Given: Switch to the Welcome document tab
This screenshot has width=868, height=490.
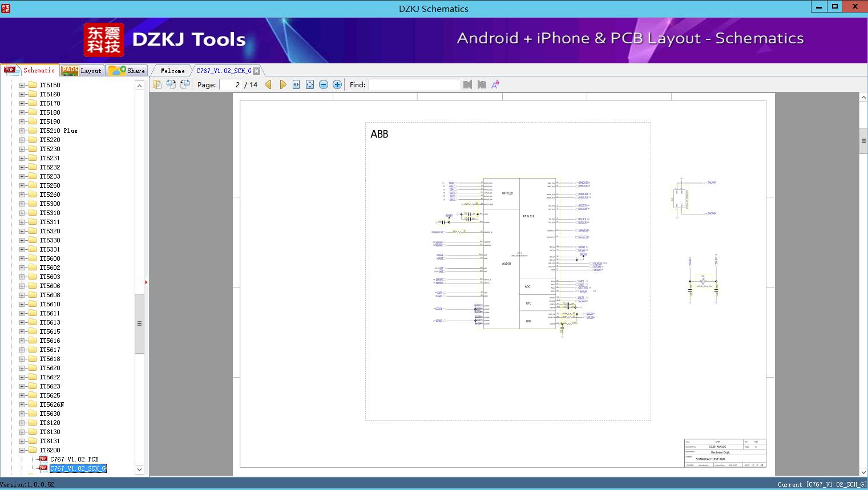Looking at the screenshot, I should tap(172, 71).
